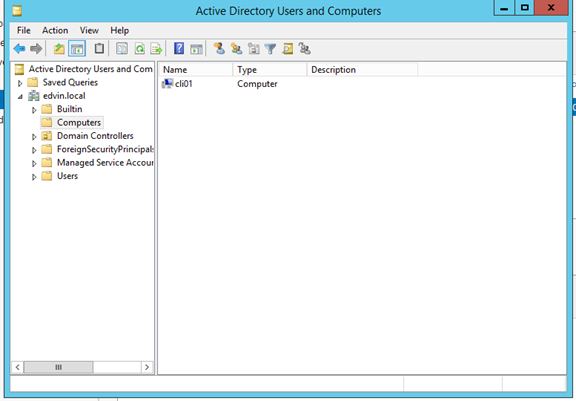Click the clipboard Paste toolbar icon
The image size is (576, 401).
[99, 48]
